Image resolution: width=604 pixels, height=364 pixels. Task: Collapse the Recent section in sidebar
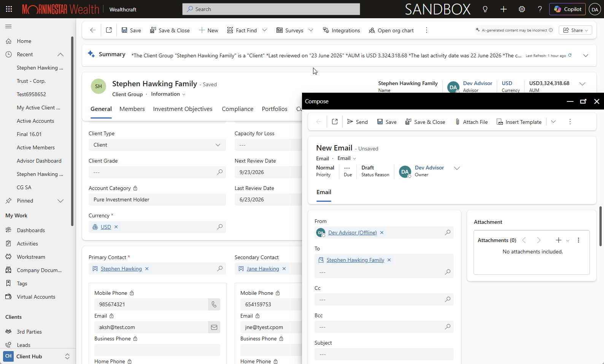click(x=60, y=54)
